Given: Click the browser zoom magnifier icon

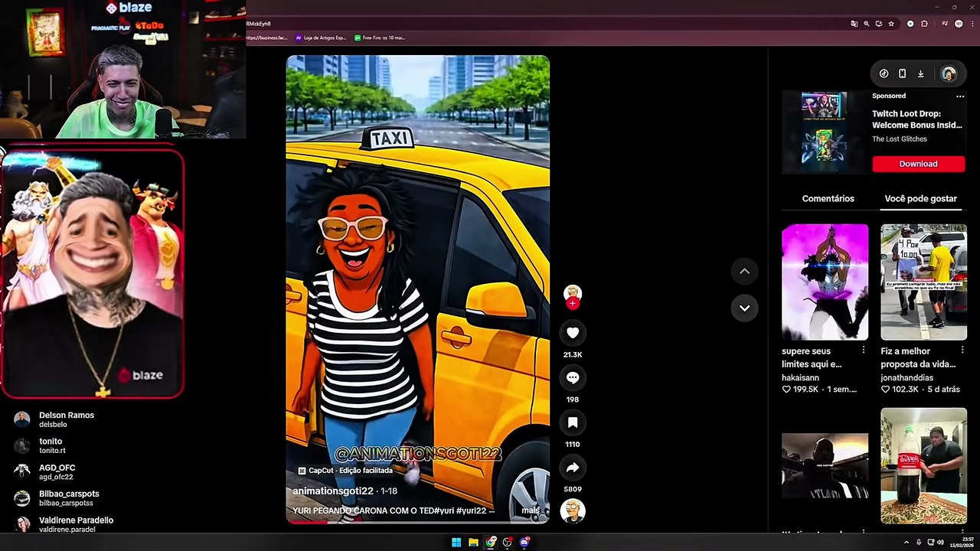Looking at the screenshot, I should [867, 24].
